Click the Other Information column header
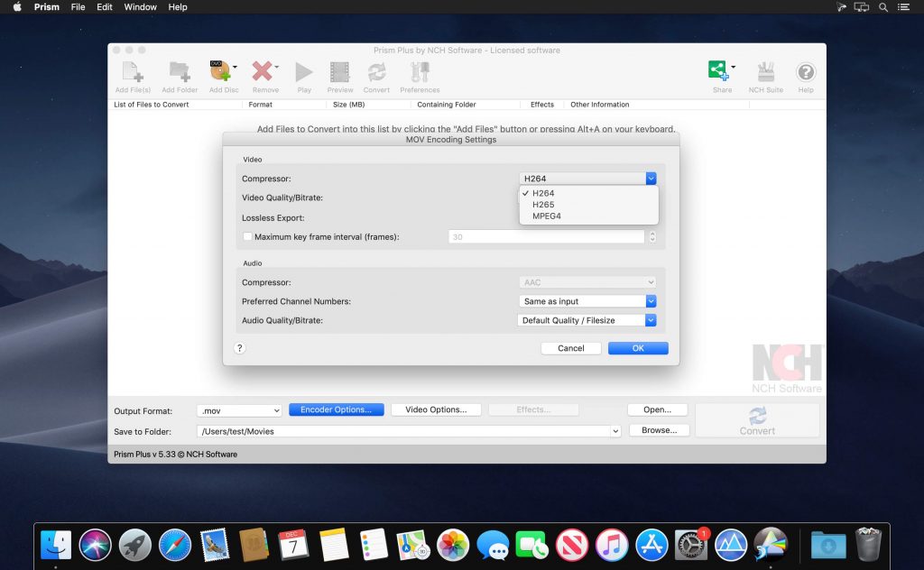 point(657,105)
